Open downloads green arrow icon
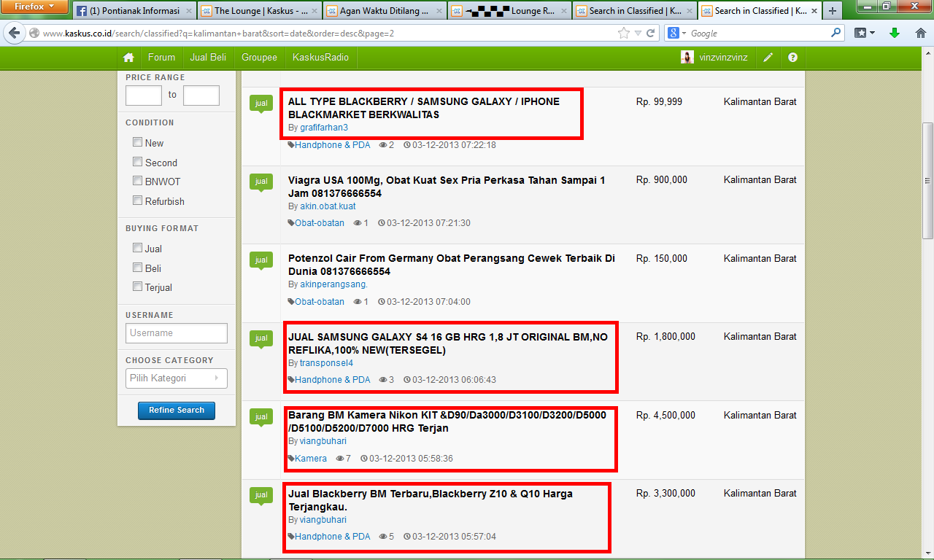The width and height of the screenshot is (934, 560). 894,33
